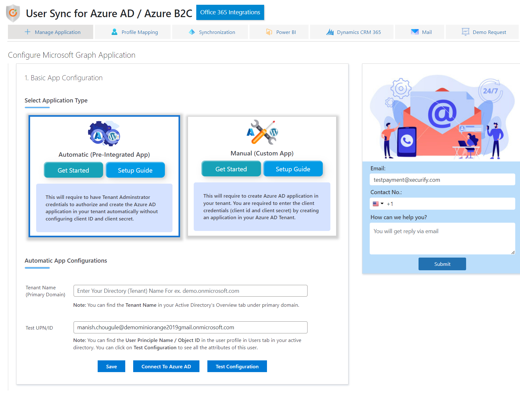
Task: Select the Dynamics CRM 365 tab
Action: coord(352,32)
